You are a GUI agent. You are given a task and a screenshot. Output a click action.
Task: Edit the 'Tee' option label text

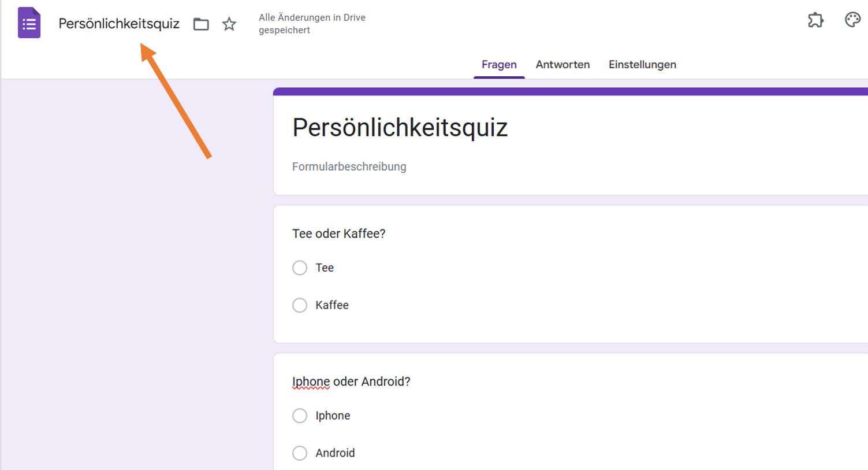(325, 268)
